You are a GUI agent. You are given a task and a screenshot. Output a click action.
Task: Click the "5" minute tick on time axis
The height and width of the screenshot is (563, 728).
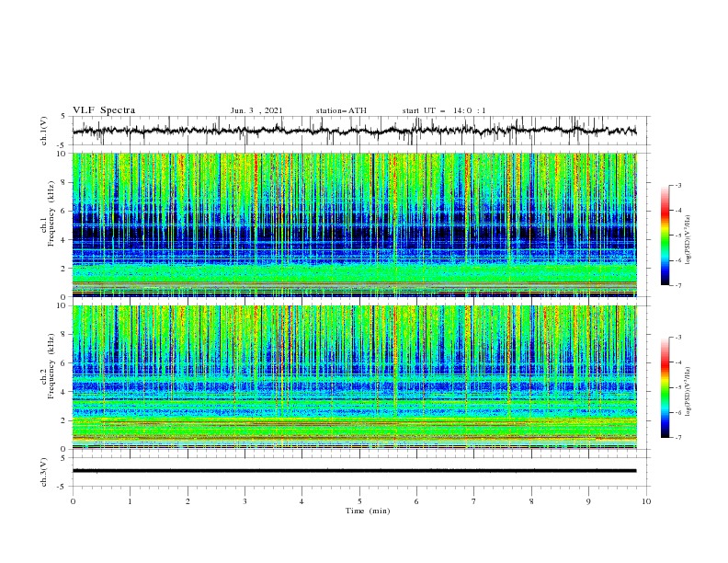[x=359, y=501]
